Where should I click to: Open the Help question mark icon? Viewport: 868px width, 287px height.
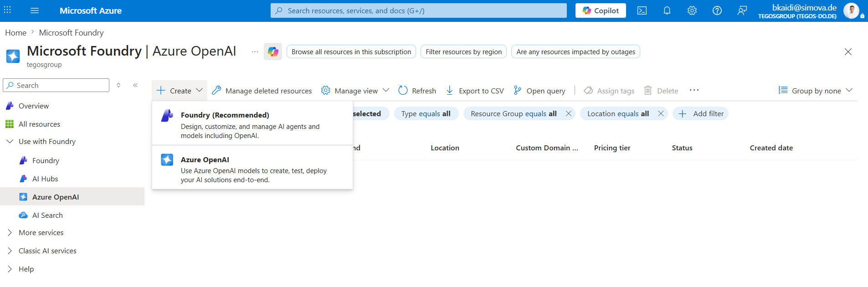(717, 10)
